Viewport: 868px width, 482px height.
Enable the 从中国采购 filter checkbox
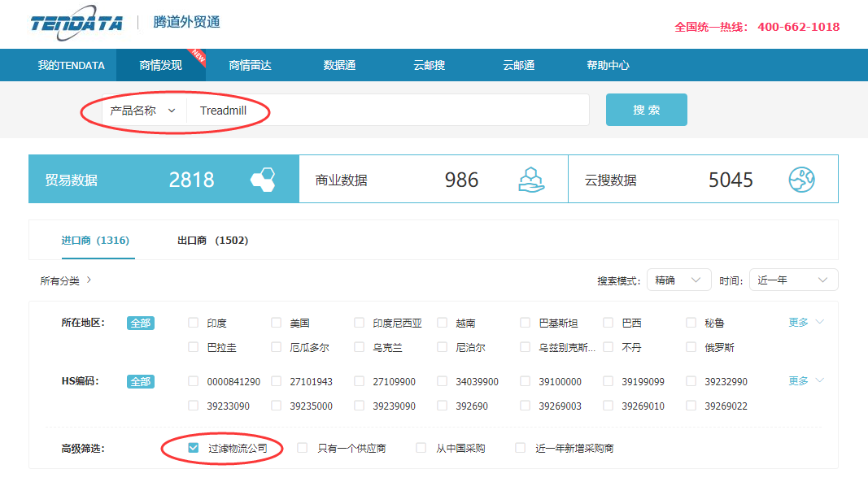421,448
